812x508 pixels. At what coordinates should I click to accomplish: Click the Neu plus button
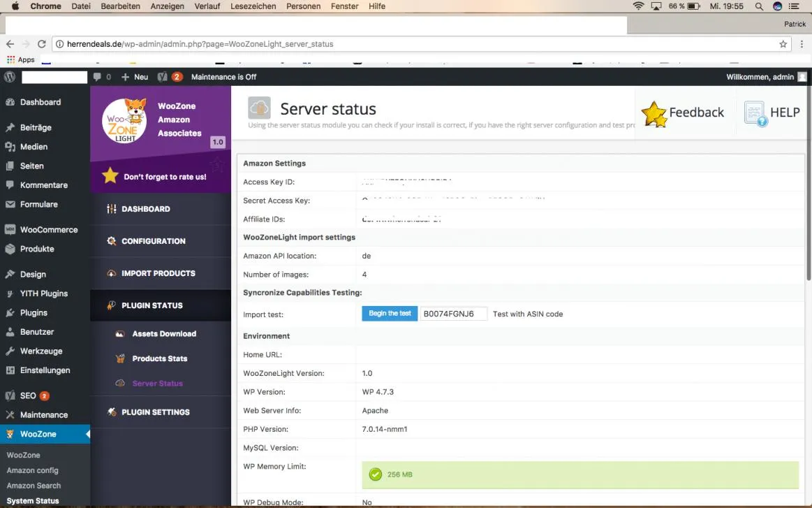(x=135, y=77)
